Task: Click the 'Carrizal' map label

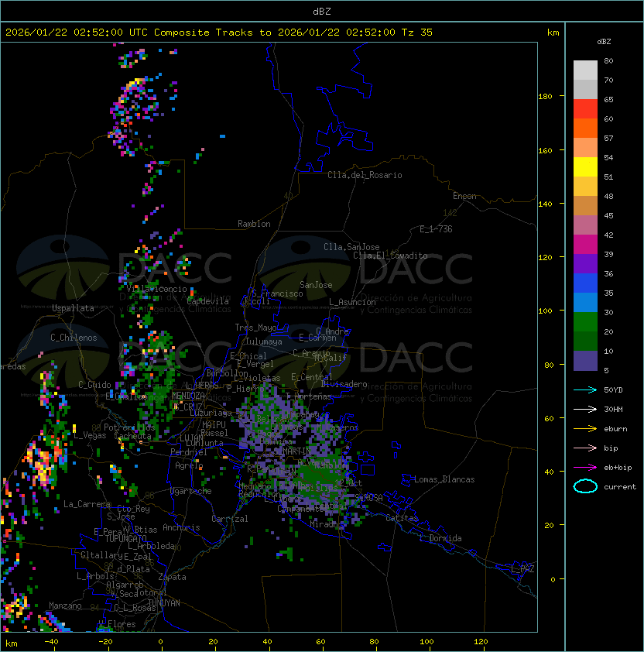Action: (230, 519)
